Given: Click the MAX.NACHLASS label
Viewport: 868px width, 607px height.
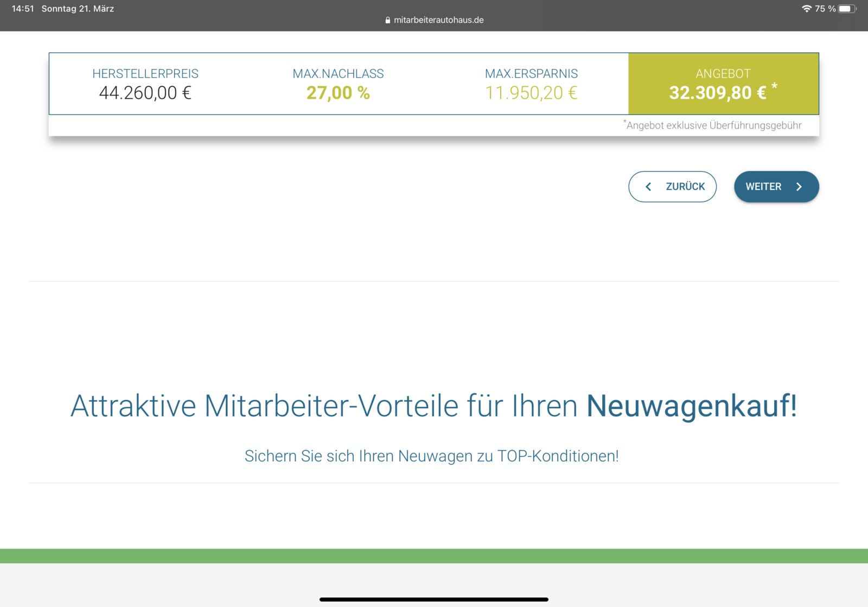Looking at the screenshot, I should [338, 73].
